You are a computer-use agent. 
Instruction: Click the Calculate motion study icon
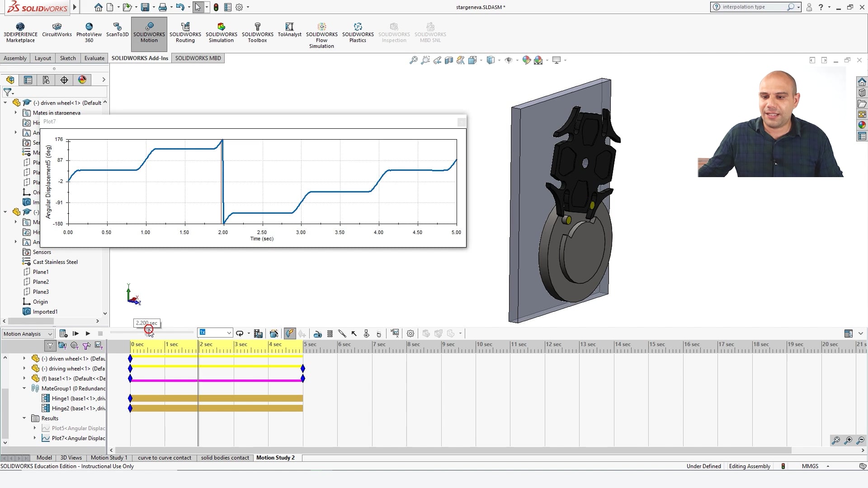click(x=63, y=333)
